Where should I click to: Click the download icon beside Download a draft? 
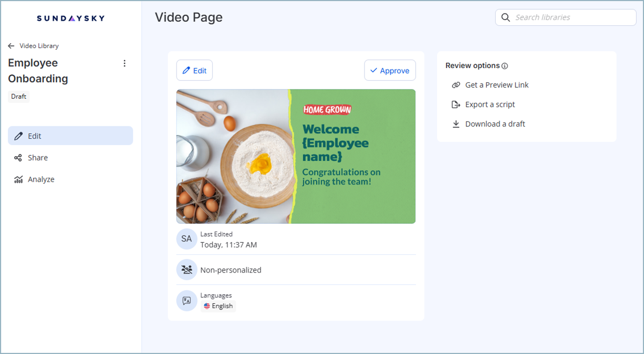(x=456, y=124)
